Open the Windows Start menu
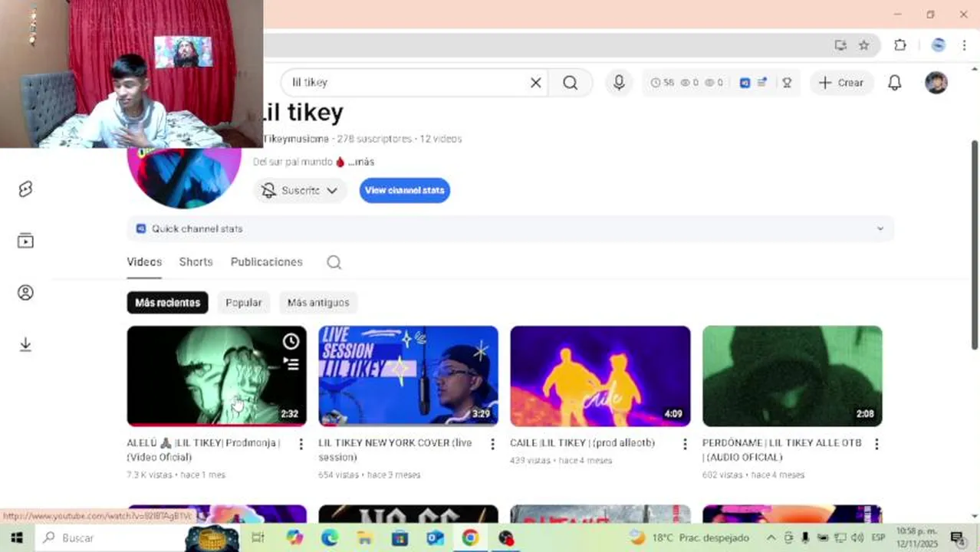Viewport: 980px width, 552px height. [17, 537]
